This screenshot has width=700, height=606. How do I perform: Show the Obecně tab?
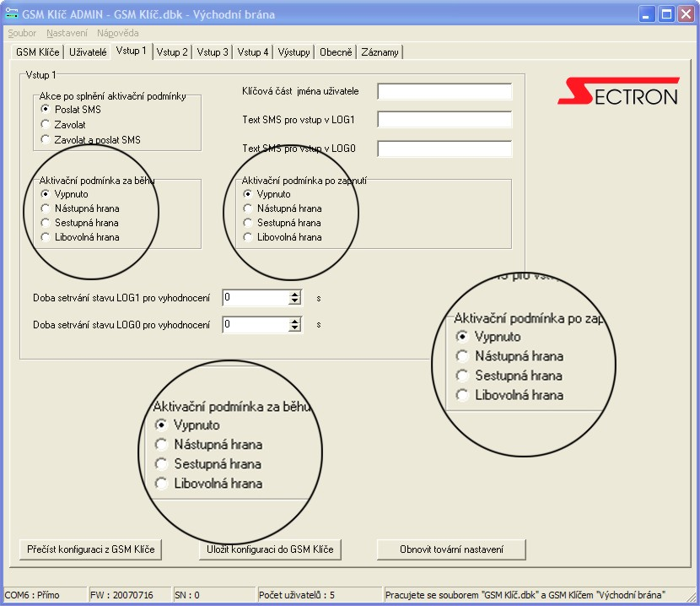click(336, 52)
